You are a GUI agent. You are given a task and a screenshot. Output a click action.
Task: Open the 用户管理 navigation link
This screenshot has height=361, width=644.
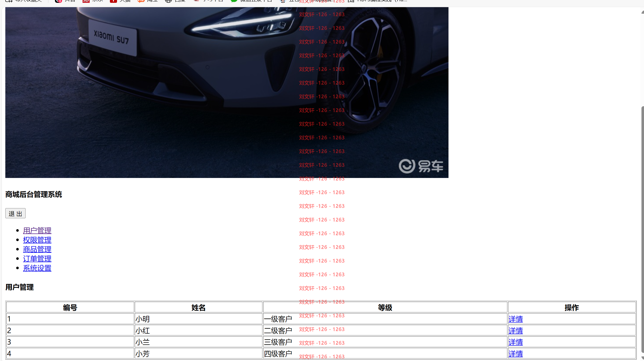(x=37, y=230)
